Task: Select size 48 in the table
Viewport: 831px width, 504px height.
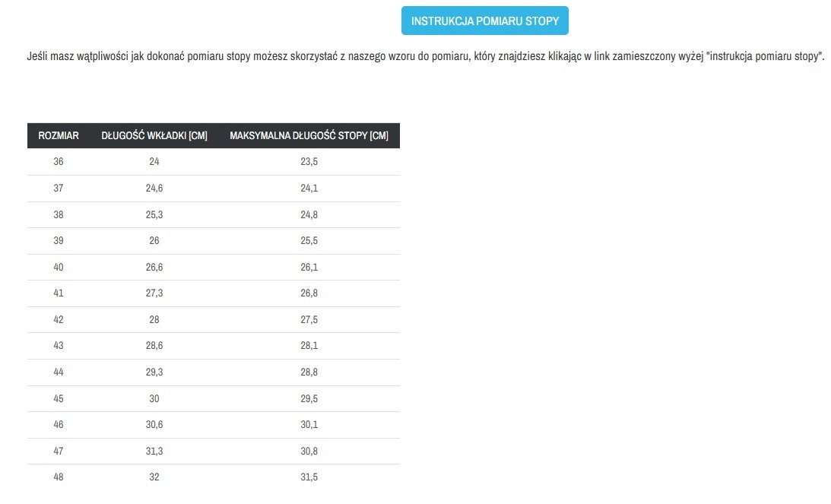Action: click(59, 477)
